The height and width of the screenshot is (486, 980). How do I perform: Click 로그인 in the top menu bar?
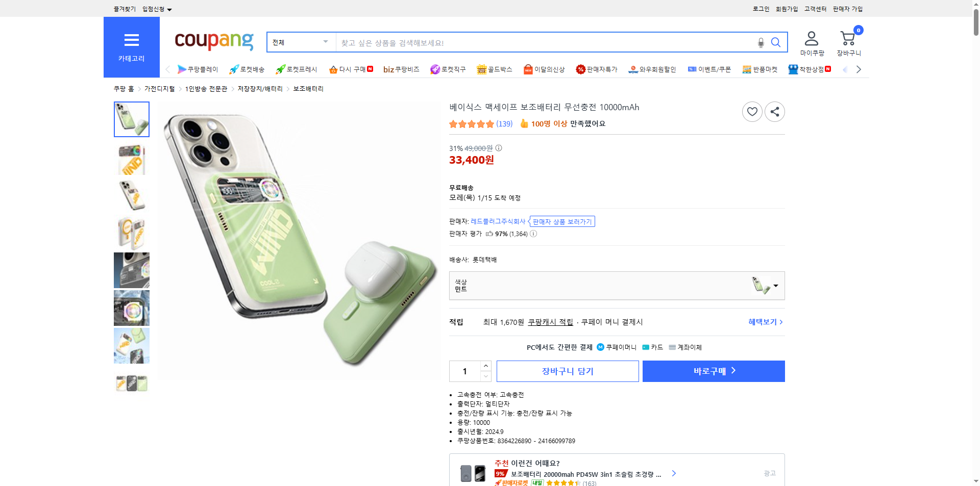tap(760, 8)
